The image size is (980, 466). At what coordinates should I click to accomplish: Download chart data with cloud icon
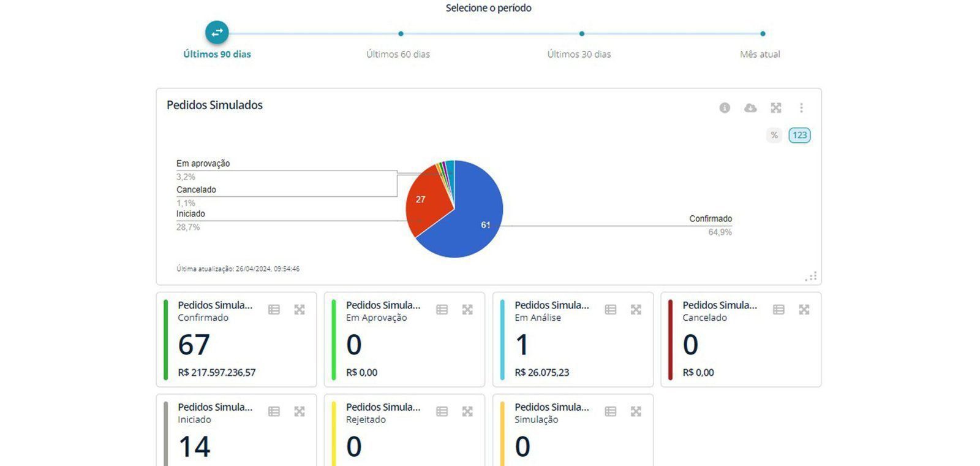tap(750, 108)
